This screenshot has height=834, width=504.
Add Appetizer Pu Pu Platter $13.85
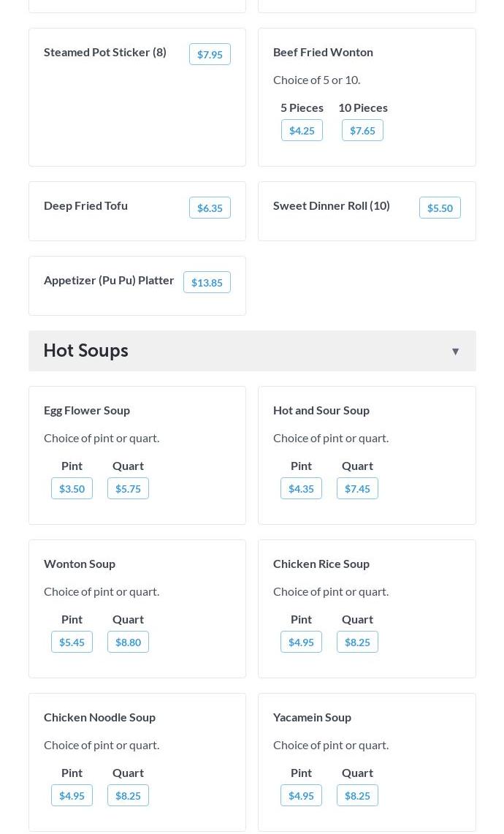click(x=207, y=282)
